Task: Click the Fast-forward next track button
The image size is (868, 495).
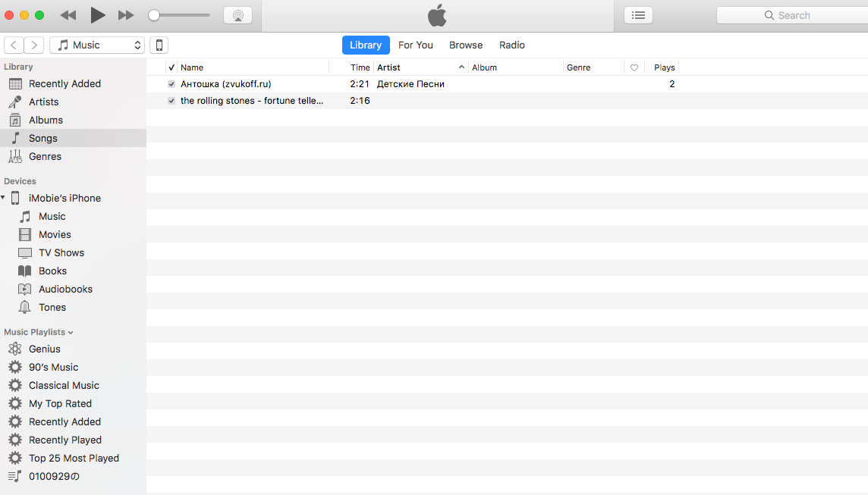Action: (x=126, y=15)
